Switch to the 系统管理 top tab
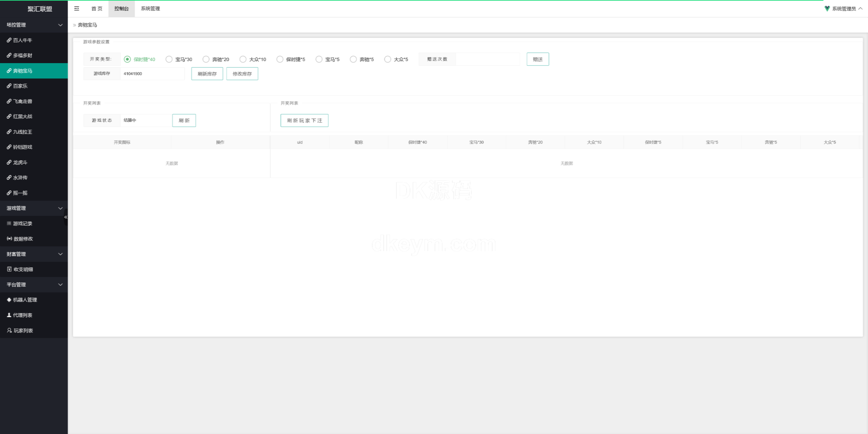868x434 pixels. (151, 8)
